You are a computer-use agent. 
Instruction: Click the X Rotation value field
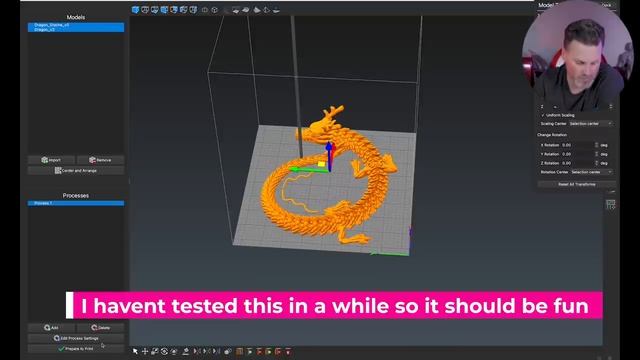pos(577,145)
